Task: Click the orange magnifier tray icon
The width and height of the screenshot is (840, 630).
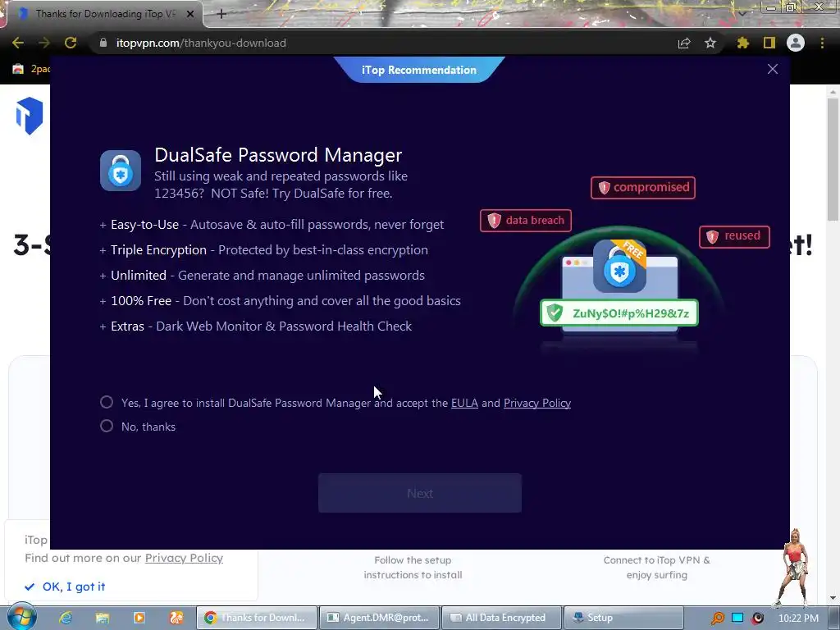Action: (717, 619)
